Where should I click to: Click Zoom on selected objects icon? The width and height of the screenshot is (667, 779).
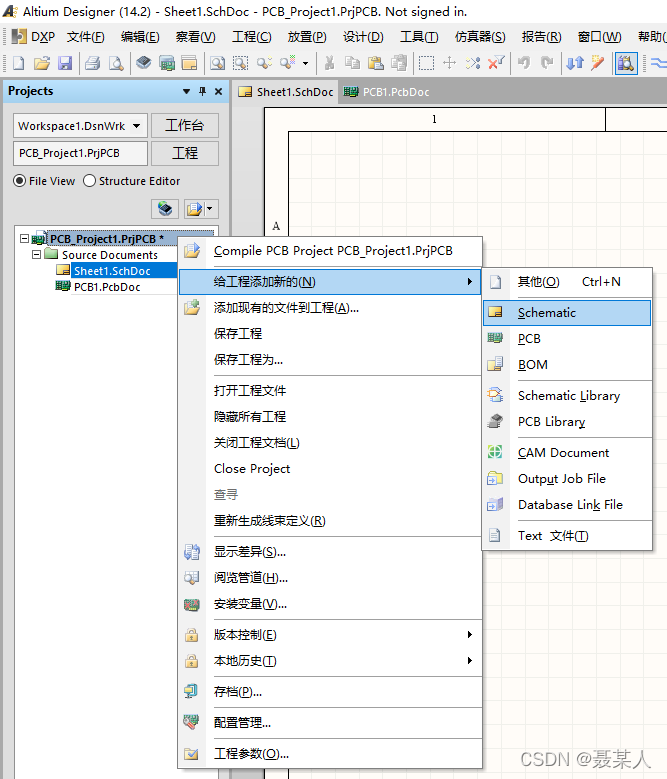pyautogui.click(x=264, y=63)
